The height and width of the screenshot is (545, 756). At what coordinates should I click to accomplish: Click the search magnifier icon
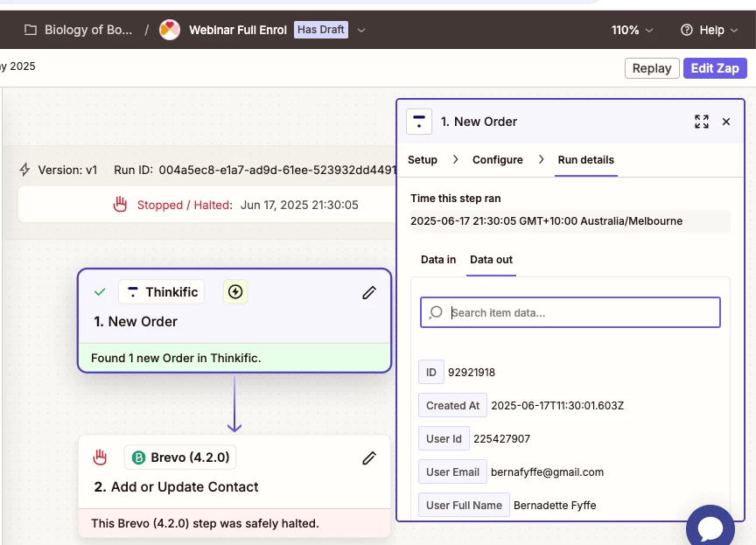[x=436, y=312]
